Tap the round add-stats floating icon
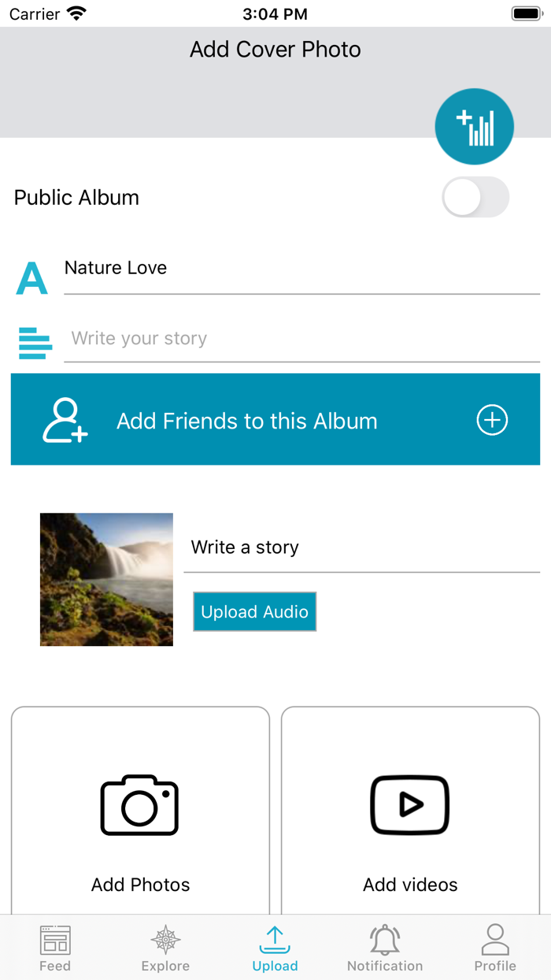551x980 pixels. pos(474,127)
